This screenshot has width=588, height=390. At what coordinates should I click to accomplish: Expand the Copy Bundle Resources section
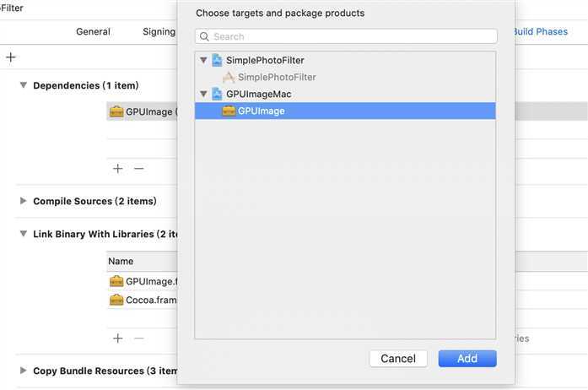pyautogui.click(x=24, y=371)
